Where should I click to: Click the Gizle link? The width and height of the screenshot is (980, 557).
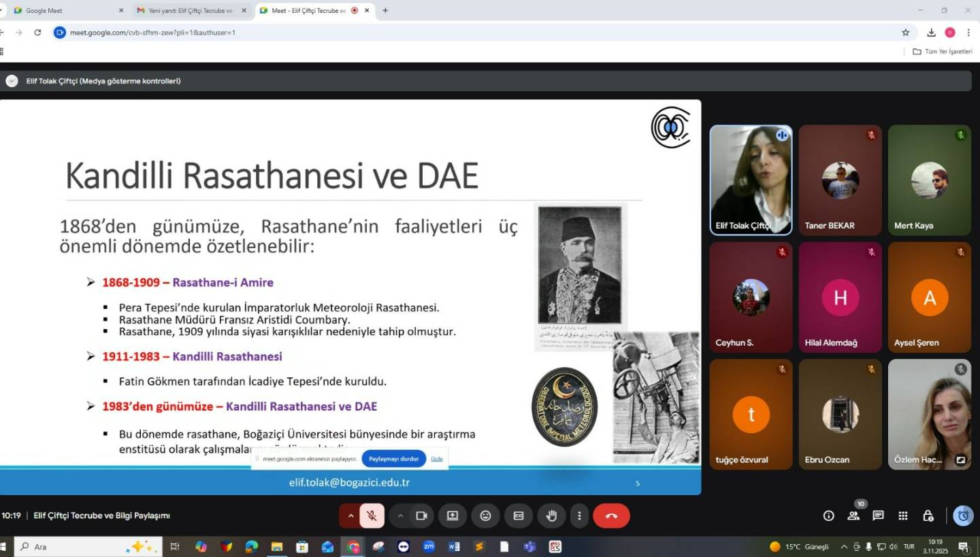click(x=437, y=459)
